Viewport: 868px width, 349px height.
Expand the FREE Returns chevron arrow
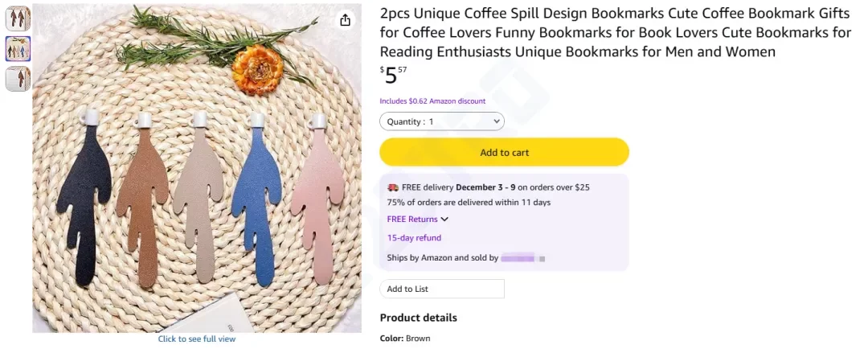click(x=444, y=220)
